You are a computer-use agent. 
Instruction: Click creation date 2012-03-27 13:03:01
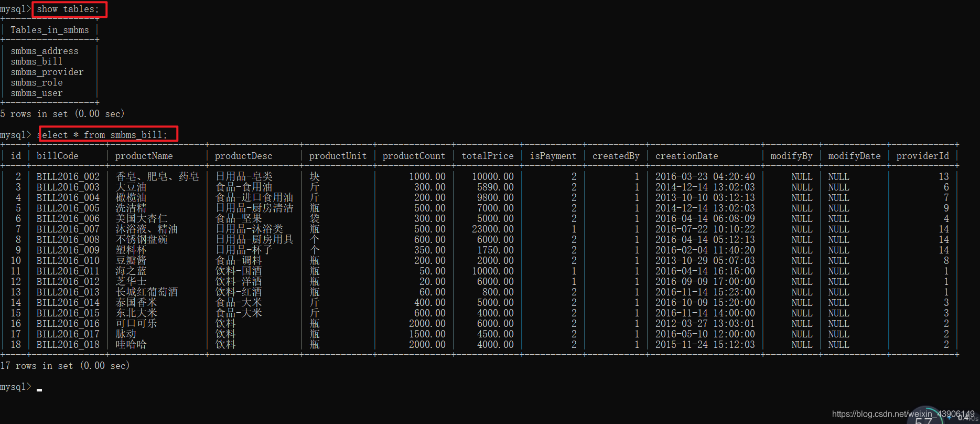pyautogui.click(x=705, y=324)
